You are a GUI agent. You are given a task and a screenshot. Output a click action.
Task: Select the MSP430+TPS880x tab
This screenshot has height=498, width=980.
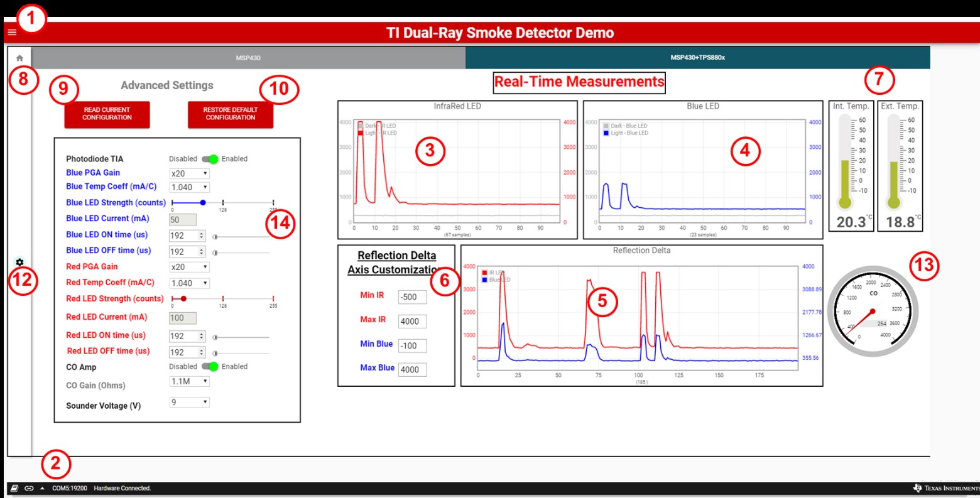click(697, 58)
